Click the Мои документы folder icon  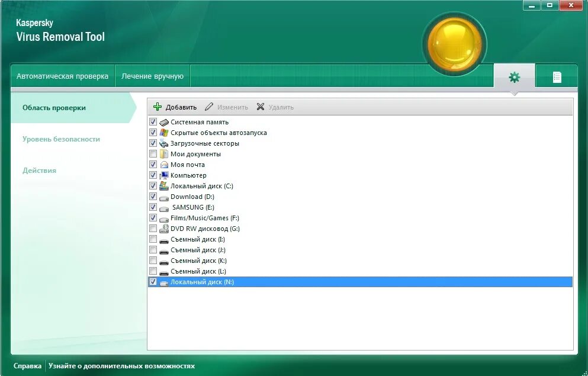click(164, 154)
